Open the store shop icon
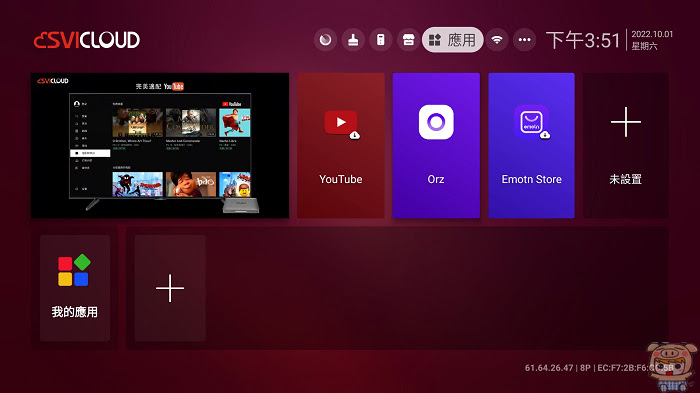This screenshot has width=700, height=393. click(x=408, y=40)
